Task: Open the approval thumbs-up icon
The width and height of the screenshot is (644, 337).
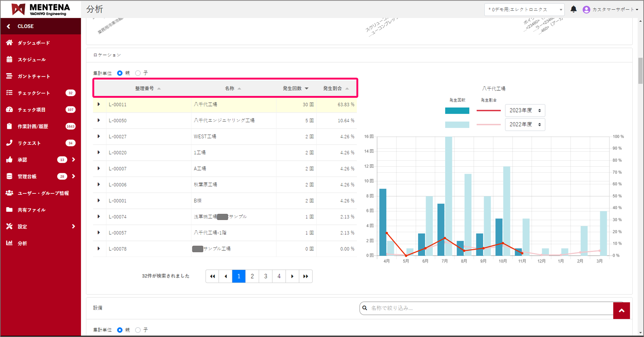Action: pos(10,160)
